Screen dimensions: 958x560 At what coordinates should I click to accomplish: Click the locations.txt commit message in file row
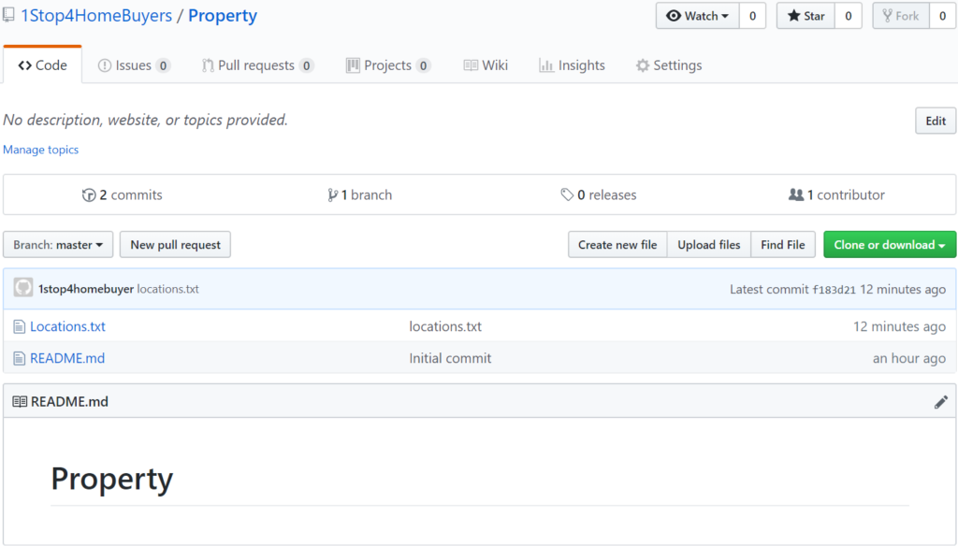tap(445, 326)
